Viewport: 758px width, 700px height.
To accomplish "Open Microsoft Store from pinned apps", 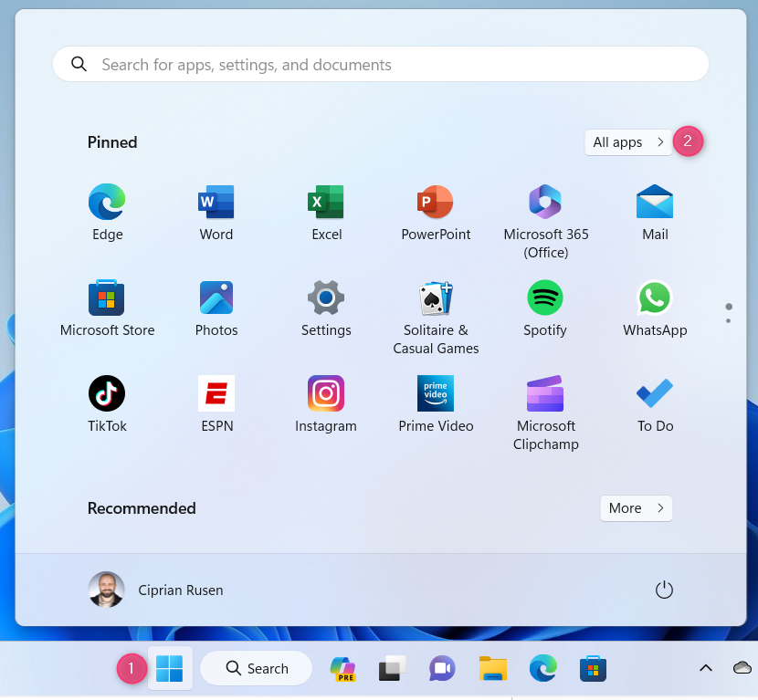I will click(107, 308).
